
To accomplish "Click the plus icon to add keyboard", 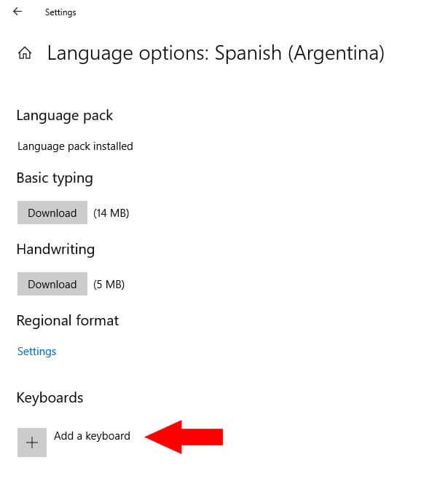I will 32,443.
